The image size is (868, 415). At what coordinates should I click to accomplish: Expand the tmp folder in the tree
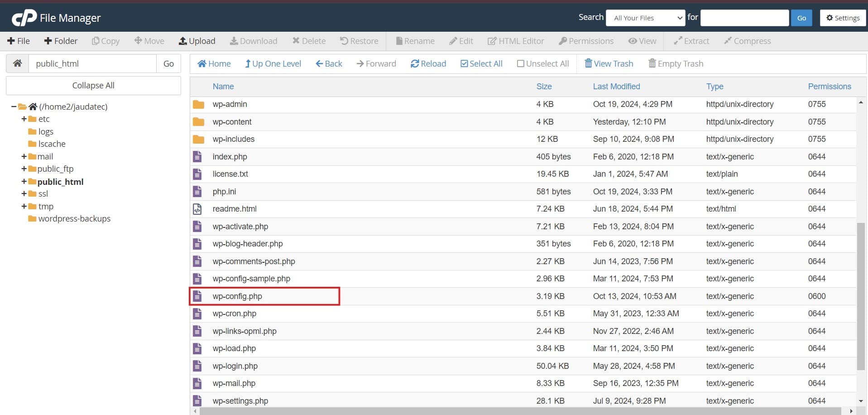click(24, 206)
